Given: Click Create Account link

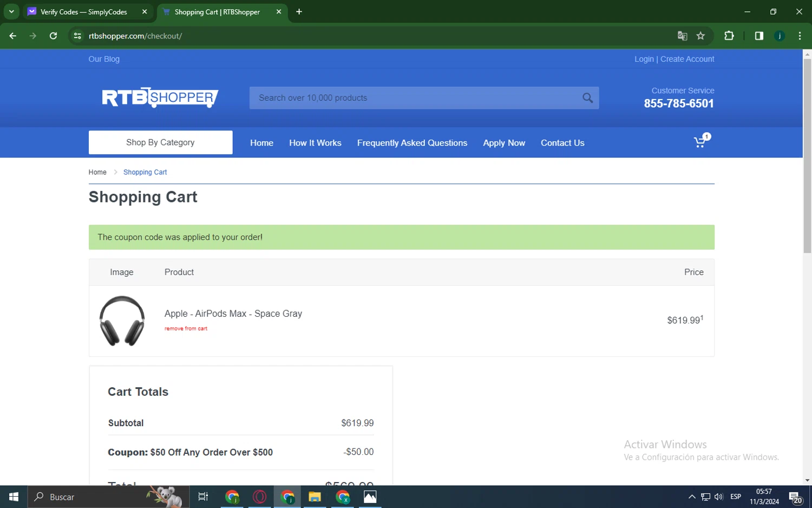Looking at the screenshot, I should tap(687, 59).
